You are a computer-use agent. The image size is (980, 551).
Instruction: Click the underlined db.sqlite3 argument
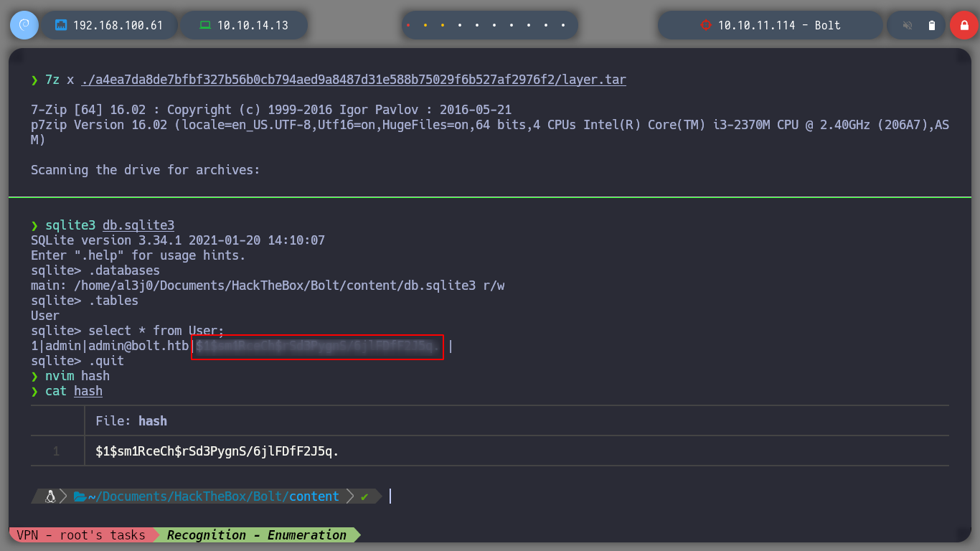(x=138, y=225)
